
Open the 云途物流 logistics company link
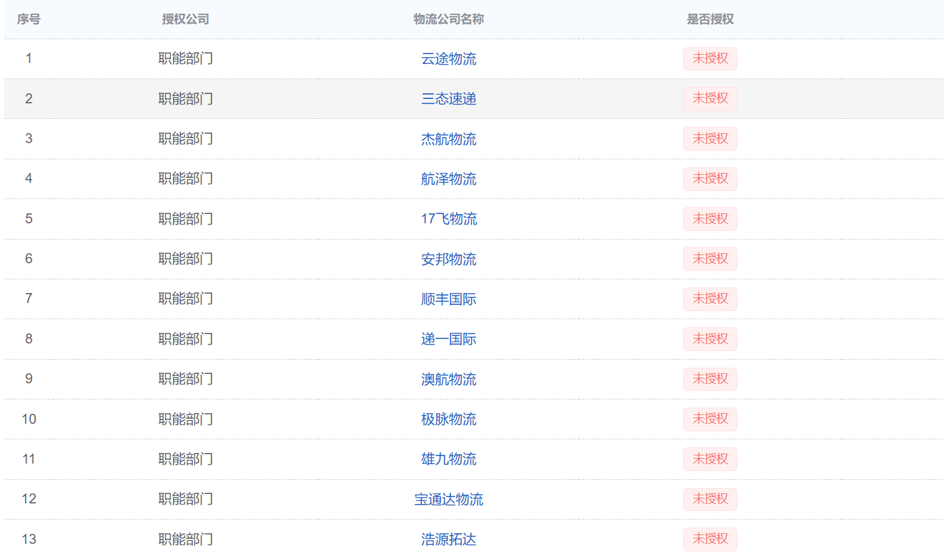point(448,59)
